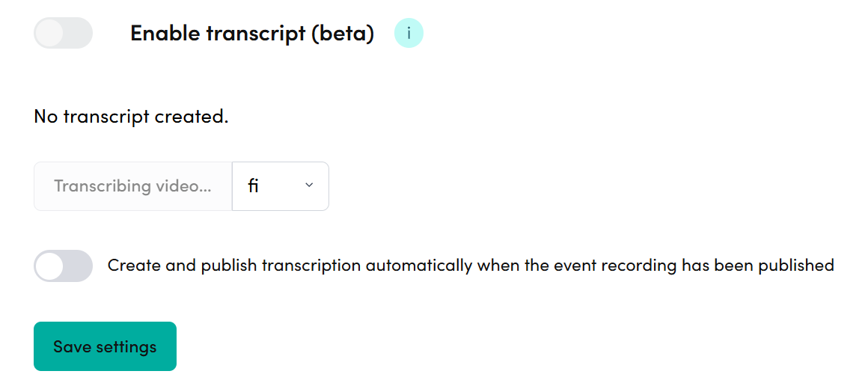868x380 pixels.
Task: Click the "Enable transcript (beta)" heading
Action: (x=251, y=34)
